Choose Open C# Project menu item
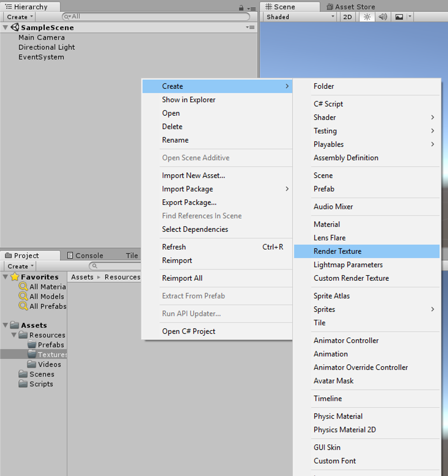Viewport: 448px width, 476px height. 217,332
